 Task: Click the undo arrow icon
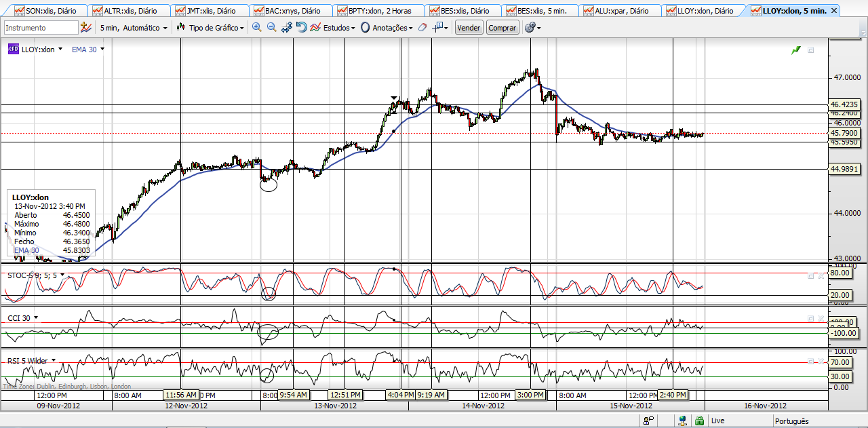click(302, 27)
